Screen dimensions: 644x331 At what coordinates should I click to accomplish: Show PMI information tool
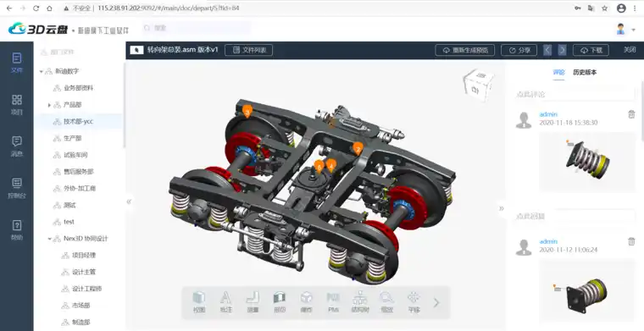point(333,302)
